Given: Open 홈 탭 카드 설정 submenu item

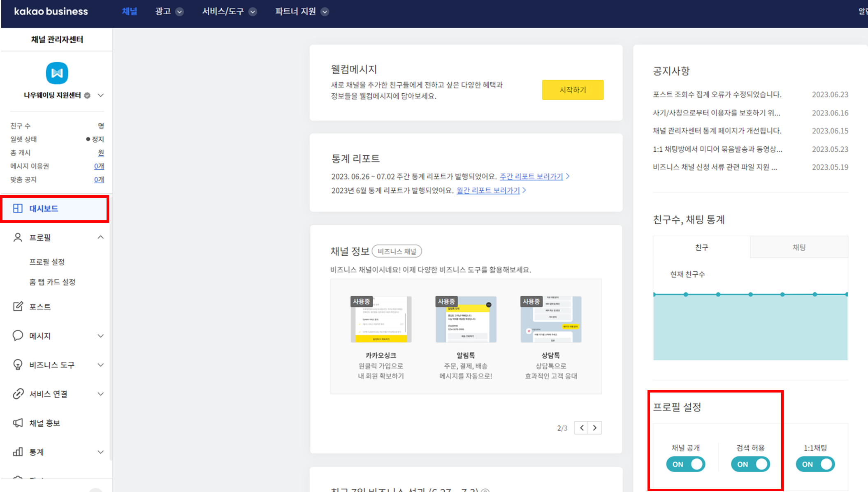Looking at the screenshot, I should pos(52,282).
